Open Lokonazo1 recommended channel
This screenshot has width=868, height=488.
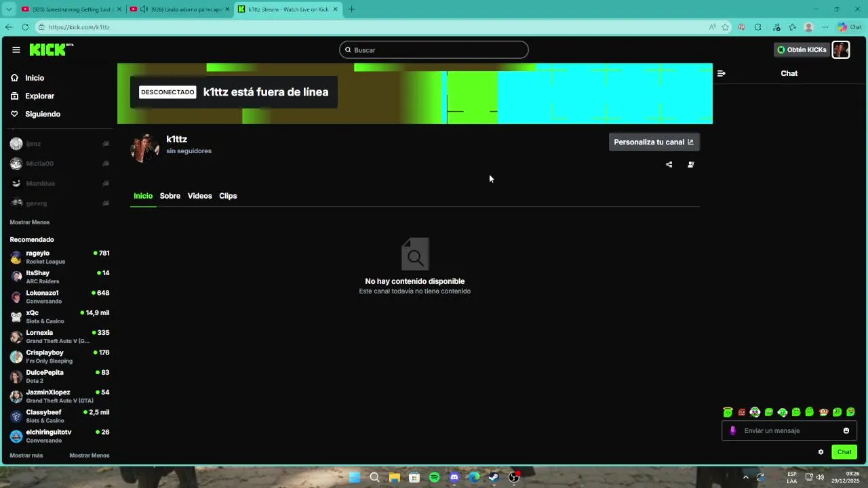(x=60, y=297)
